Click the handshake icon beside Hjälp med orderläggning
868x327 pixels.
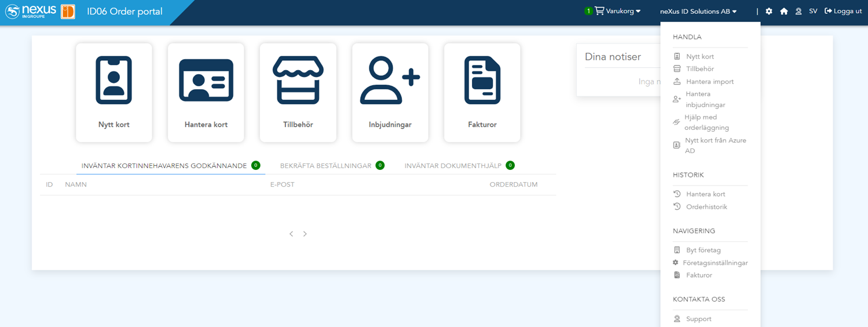pyautogui.click(x=676, y=122)
